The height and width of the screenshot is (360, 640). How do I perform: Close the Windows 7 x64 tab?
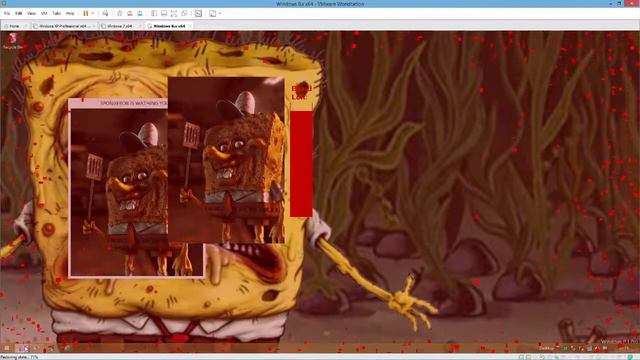point(140,26)
